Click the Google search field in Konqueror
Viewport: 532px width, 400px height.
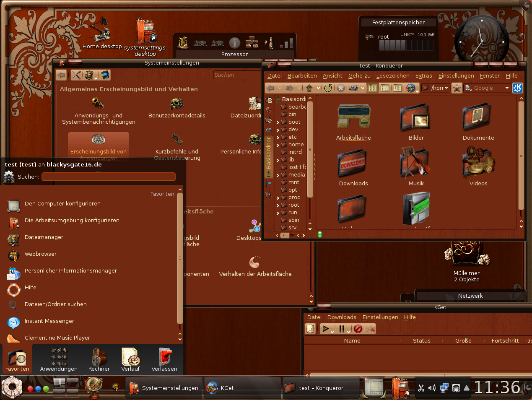click(488, 88)
